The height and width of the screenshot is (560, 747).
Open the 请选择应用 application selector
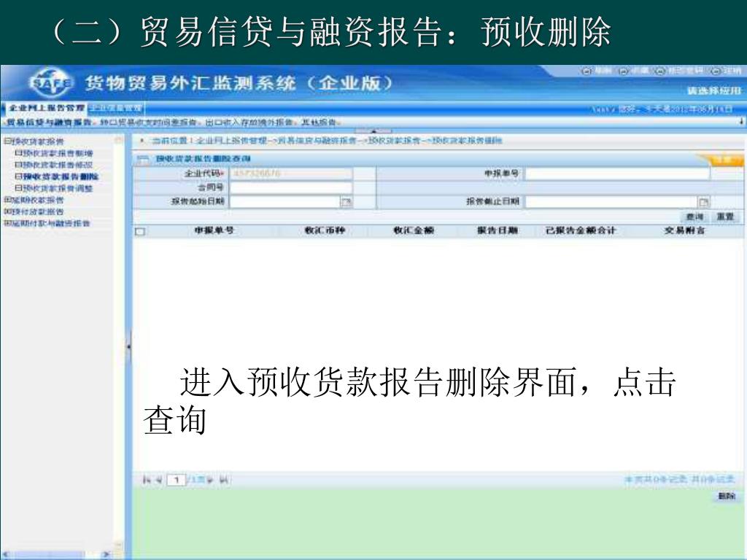714,90
